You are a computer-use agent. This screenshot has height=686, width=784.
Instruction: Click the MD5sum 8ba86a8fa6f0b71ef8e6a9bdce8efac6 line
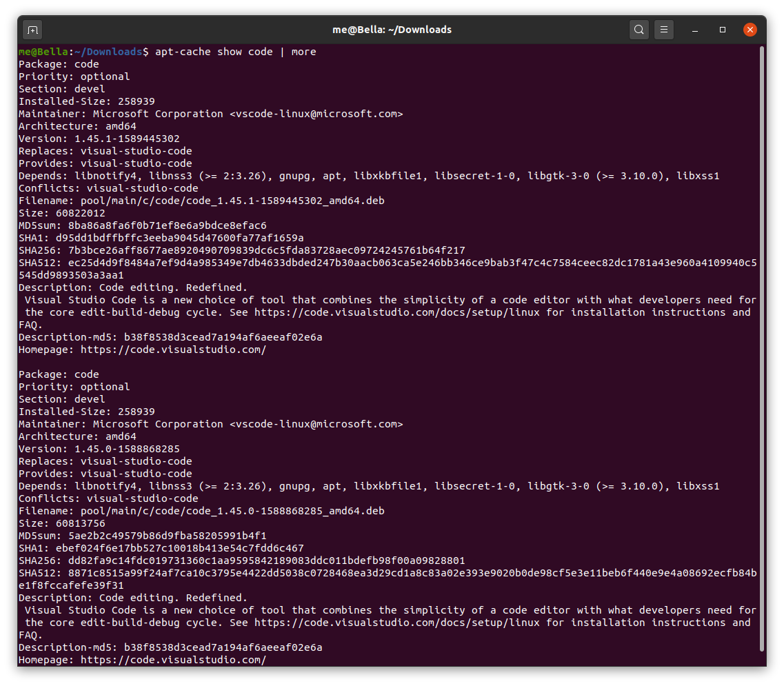pos(143,225)
